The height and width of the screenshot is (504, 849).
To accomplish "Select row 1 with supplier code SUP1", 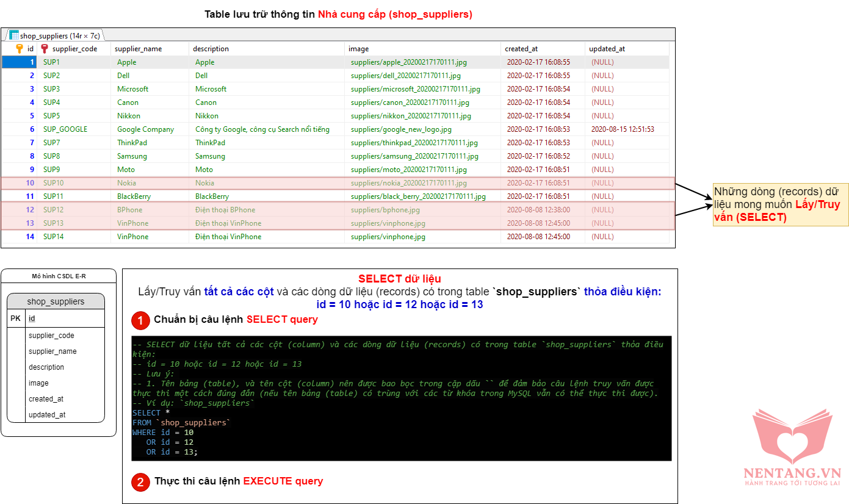I will pos(51,62).
